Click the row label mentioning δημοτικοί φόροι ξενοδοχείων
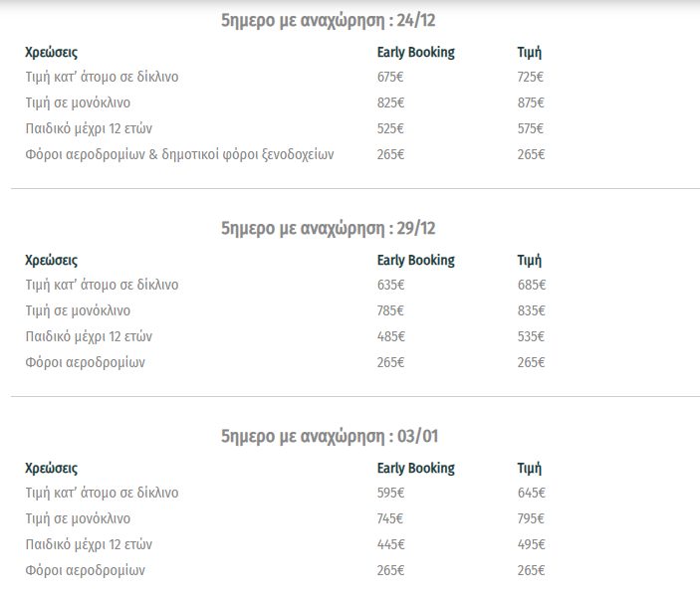The height and width of the screenshot is (604, 700). point(179,154)
